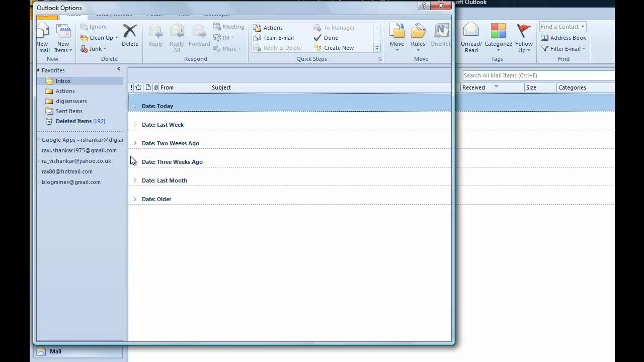Select the To Manager quick step

point(334,28)
